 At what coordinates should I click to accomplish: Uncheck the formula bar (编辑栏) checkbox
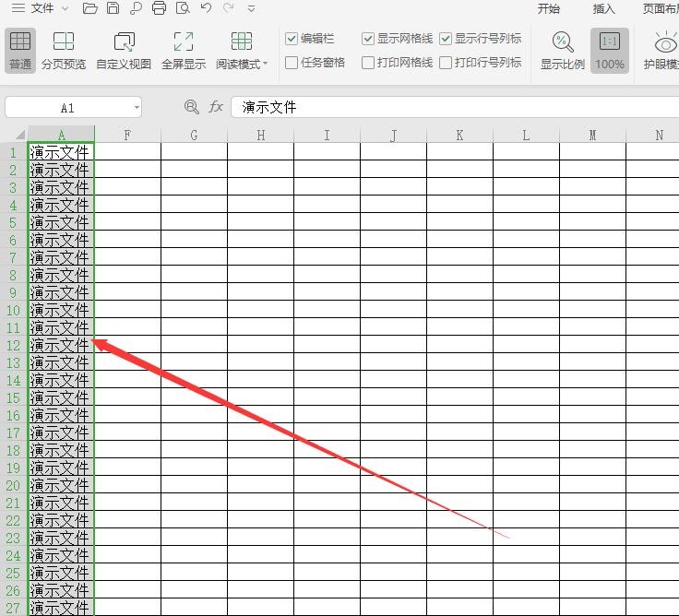pos(292,39)
